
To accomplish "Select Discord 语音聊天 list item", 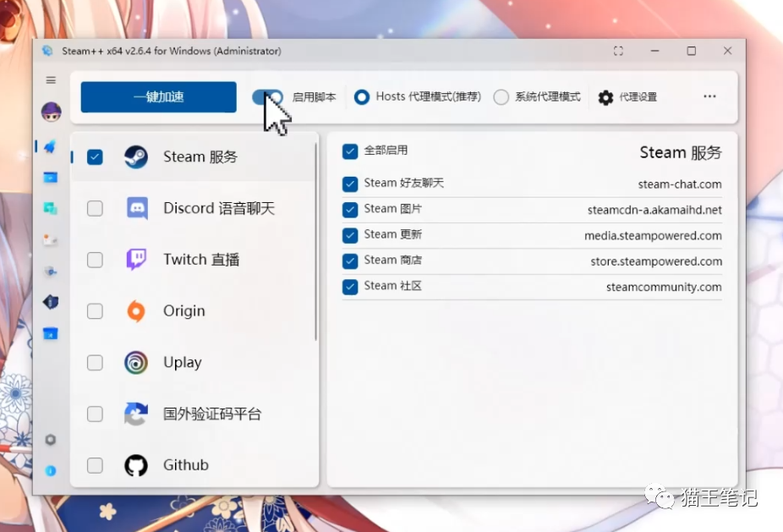I will point(194,208).
